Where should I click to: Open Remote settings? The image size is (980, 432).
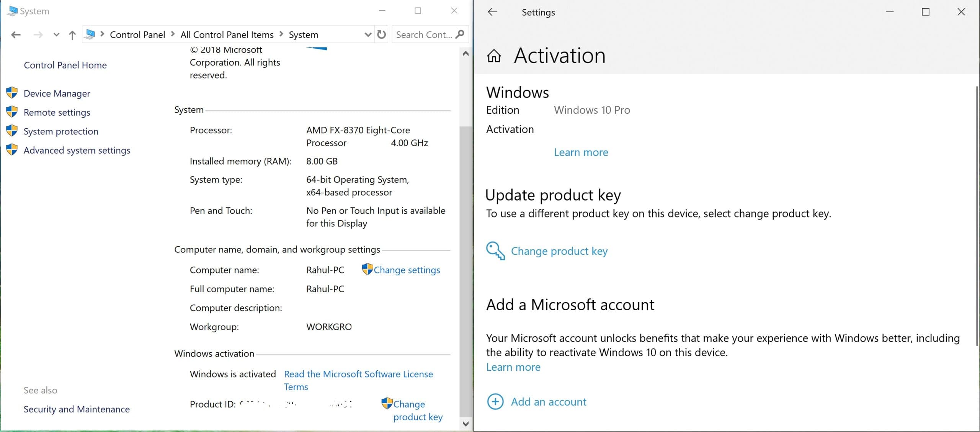(57, 112)
